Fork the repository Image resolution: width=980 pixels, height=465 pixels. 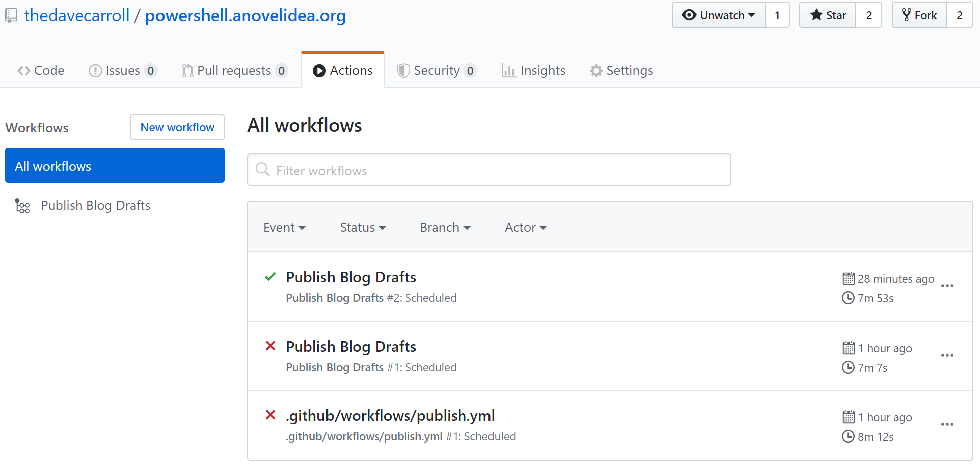coord(919,15)
